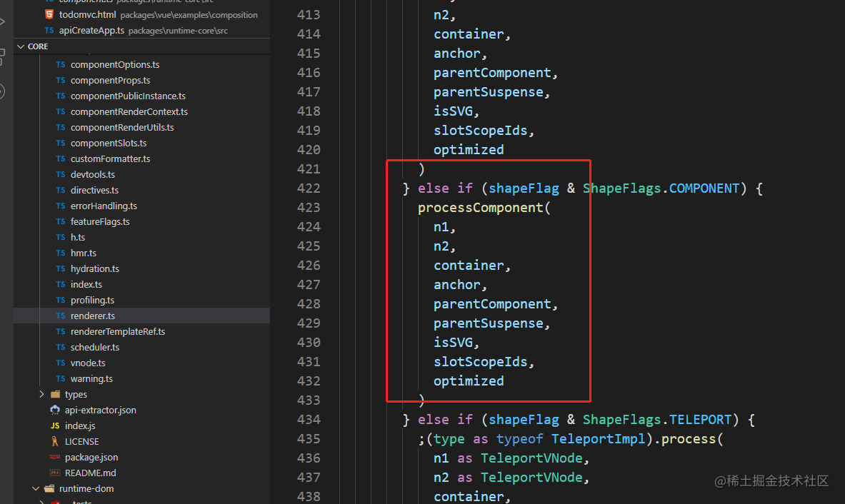The width and height of the screenshot is (845, 504).
Task: Open componentProps.ts in explorer
Action: [110, 80]
